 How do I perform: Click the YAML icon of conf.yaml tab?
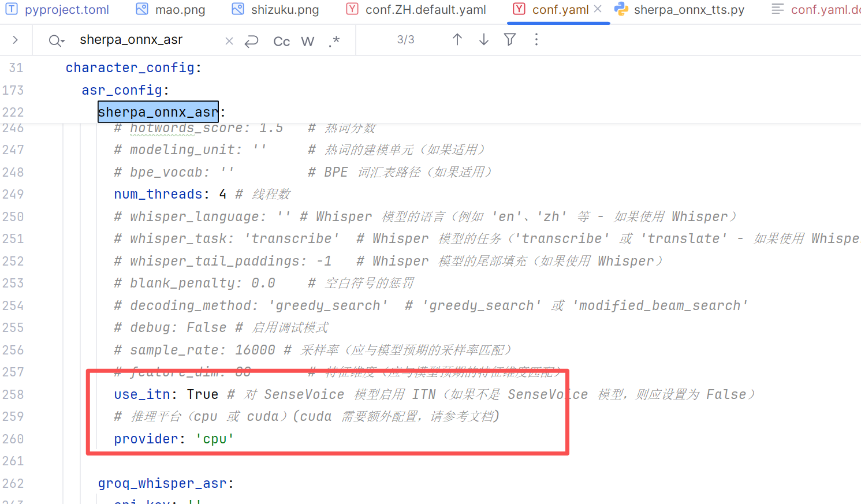pyautogui.click(x=519, y=9)
